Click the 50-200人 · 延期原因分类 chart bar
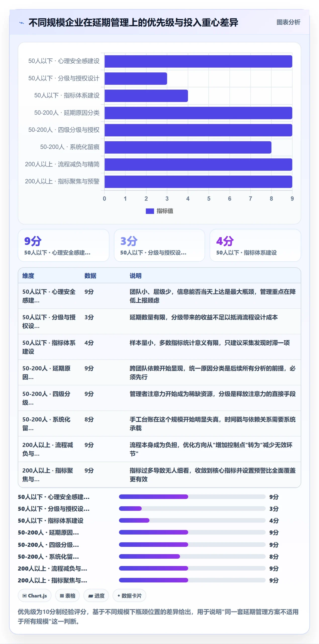Screen dimensions: 319x644 pos(198,113)
